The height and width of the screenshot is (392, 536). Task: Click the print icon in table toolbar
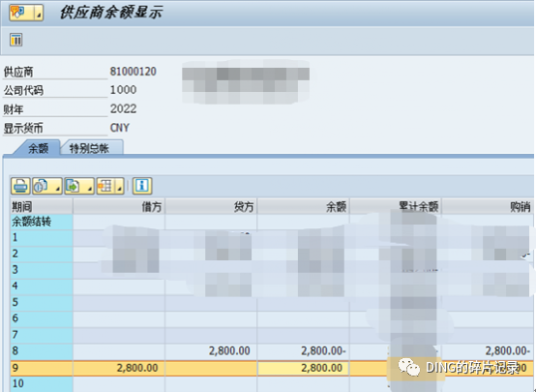tap(20, 186)
